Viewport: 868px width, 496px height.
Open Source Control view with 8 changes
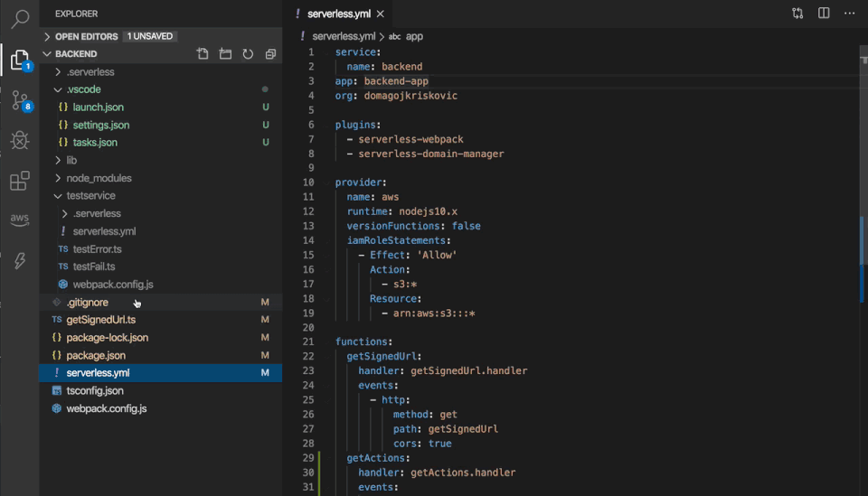coord(21,100)
